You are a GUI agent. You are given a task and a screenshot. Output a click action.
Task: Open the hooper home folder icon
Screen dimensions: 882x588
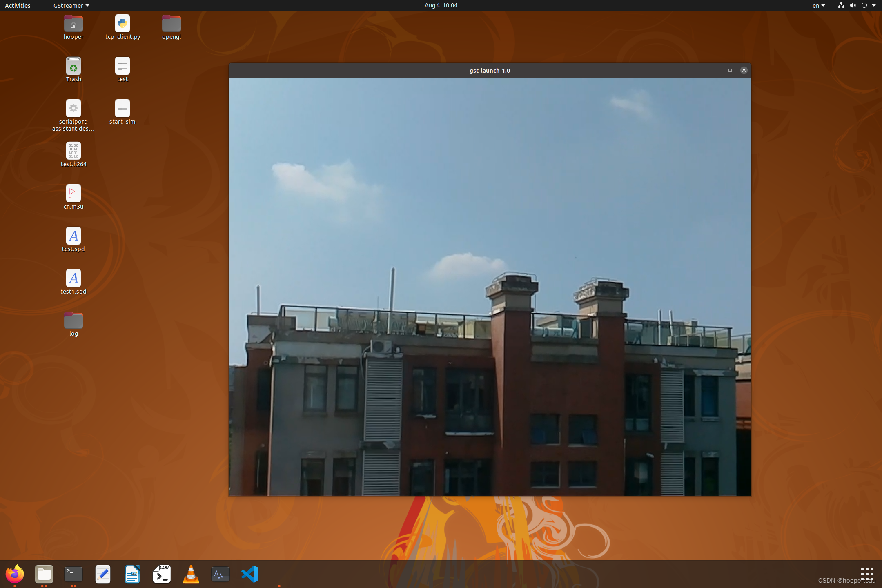click(x=73, y=24)
